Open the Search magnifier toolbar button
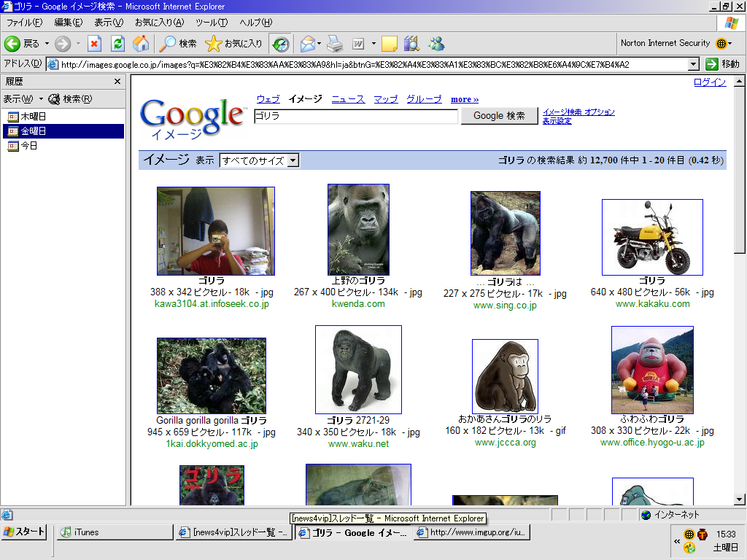 178,44
